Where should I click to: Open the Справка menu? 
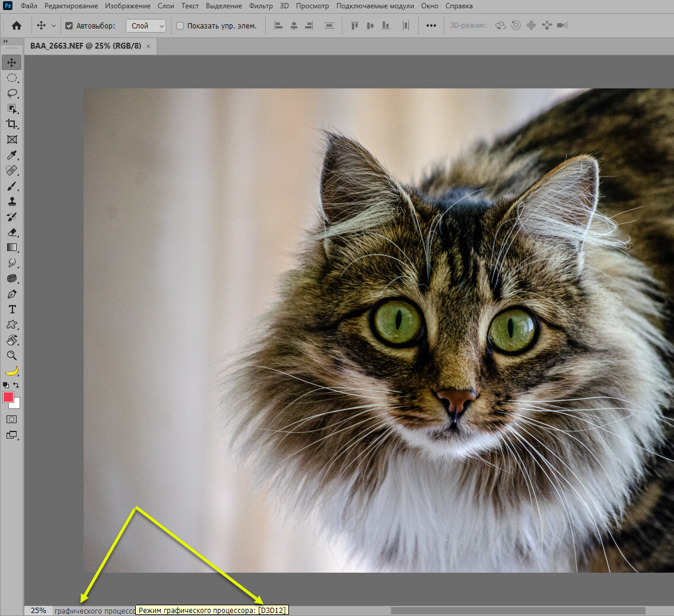click(459, 6)
